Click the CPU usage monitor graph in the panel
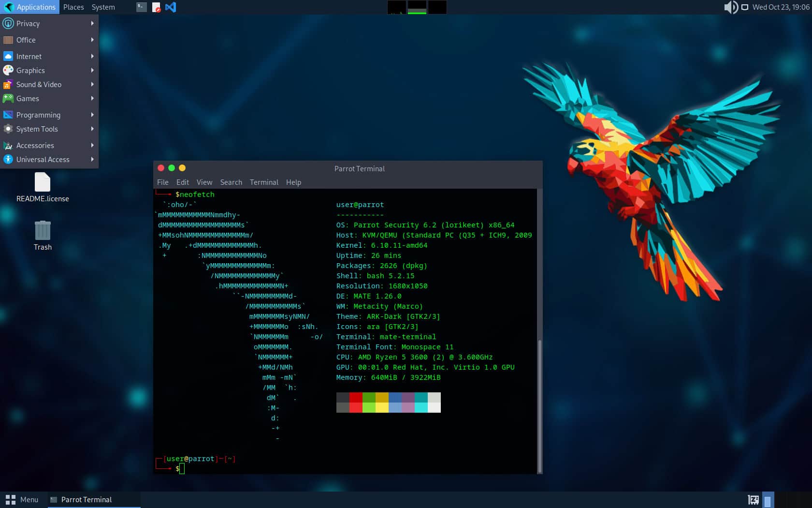This screenshot has height=508, width=812. 396,7
